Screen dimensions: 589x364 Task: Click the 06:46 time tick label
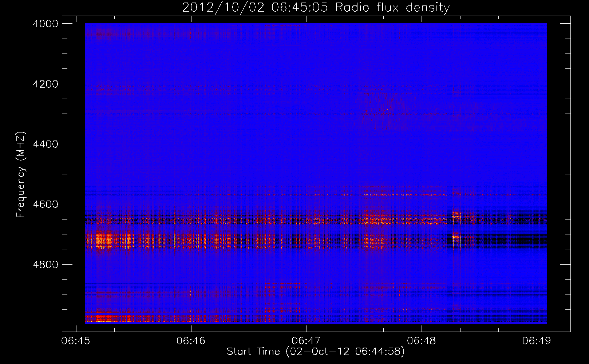[191, 341]
